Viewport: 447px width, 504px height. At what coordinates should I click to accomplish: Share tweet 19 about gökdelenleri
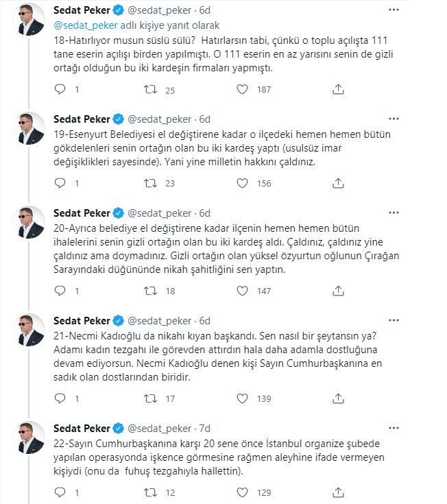tap(338, 183)
